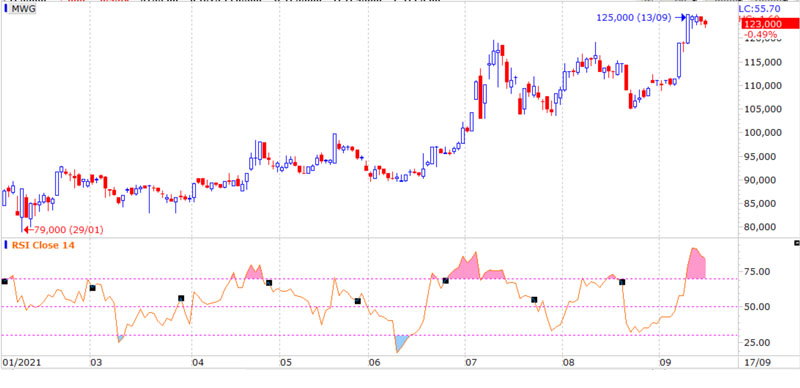Click the 03 month label on the date axis
The image size is (800, 388).
(x=96, y=363)
